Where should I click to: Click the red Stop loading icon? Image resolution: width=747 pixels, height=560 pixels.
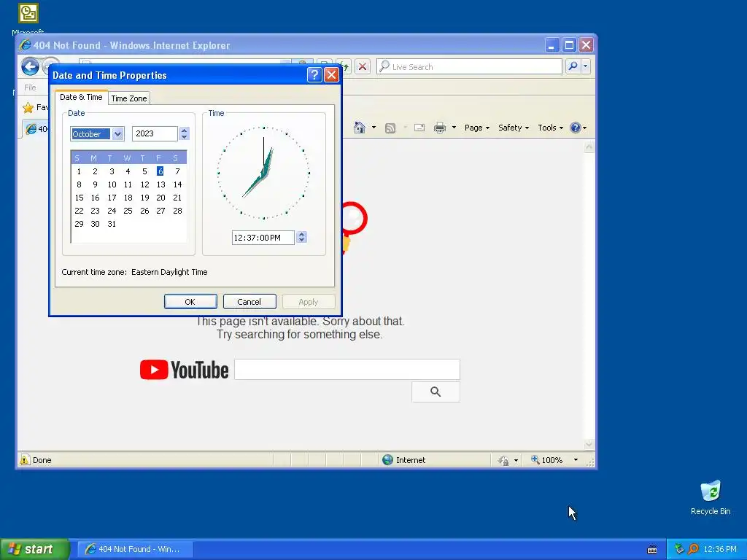(363, 66)
